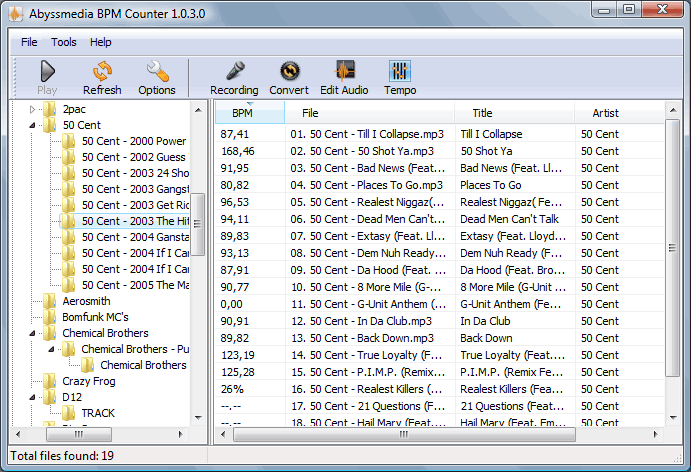691x472 pixels.
Task: Refresh the file list with Refresh icon
Action: 102,71
